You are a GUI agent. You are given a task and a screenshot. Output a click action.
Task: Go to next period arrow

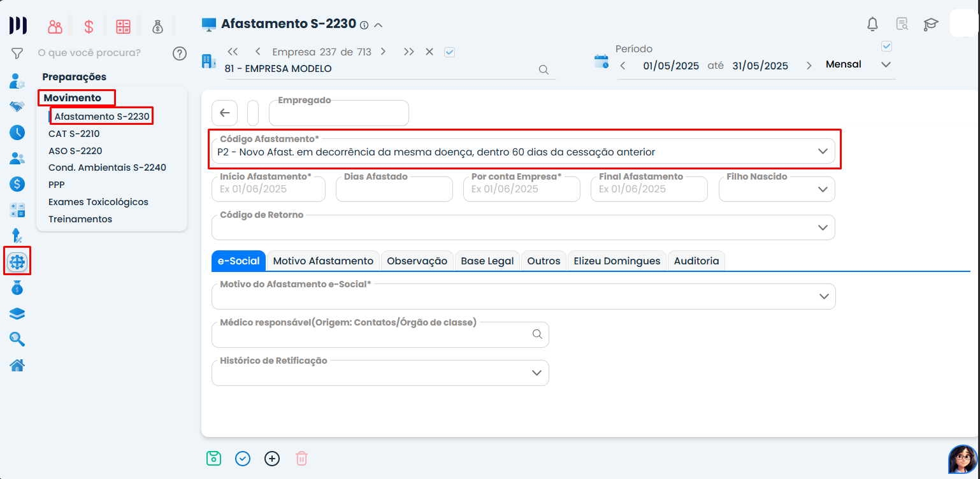[809, 66]
